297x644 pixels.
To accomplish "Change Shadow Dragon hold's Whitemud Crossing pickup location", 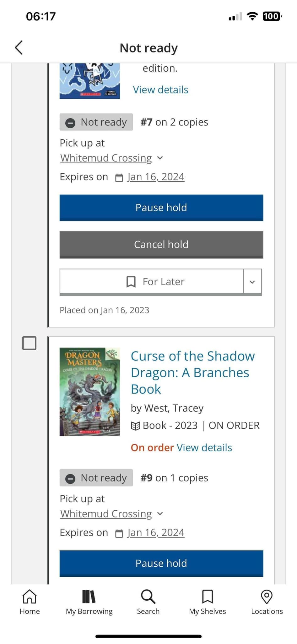I will [111, 514].
